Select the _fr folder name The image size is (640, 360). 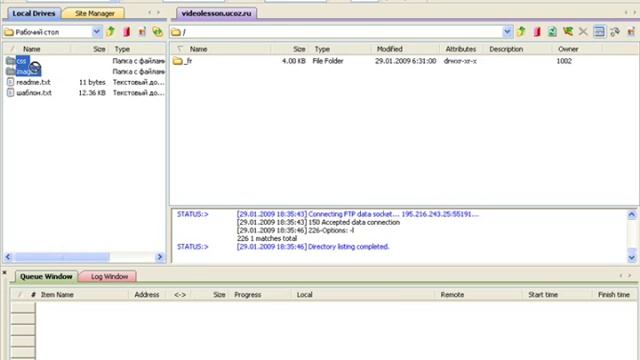pos(188,61)
